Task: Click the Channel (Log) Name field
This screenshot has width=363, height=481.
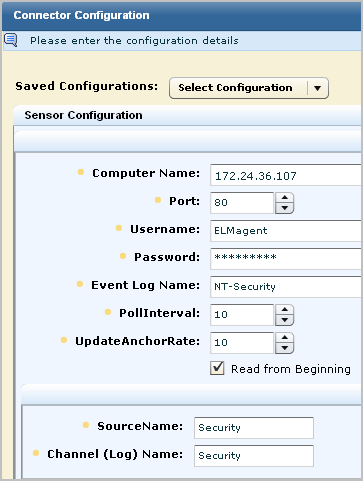Action: pos(254,456)
